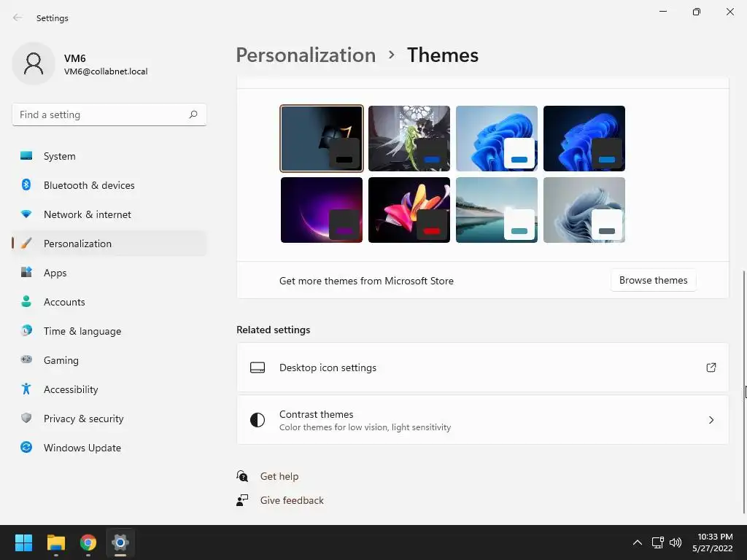
Task: Click the Give feedback icon
Action: click(242, 500)
